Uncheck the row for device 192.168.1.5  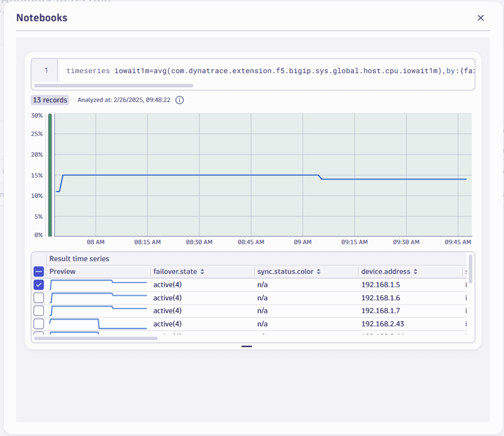click(38, 284)
